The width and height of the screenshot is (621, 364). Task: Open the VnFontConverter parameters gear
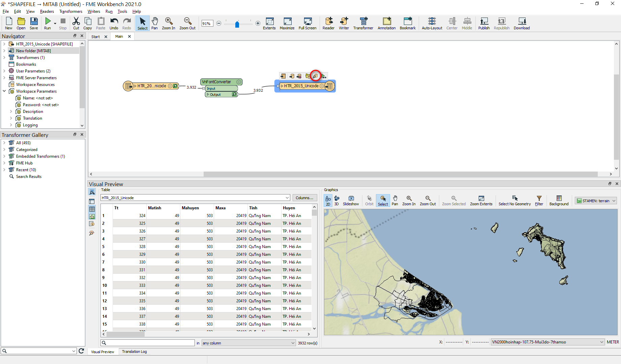(239, 82)
